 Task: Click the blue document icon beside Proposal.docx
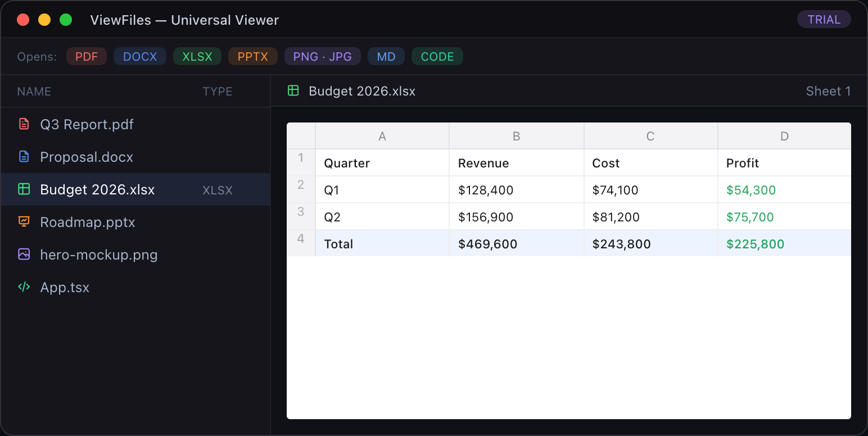[x=24, y=157]
